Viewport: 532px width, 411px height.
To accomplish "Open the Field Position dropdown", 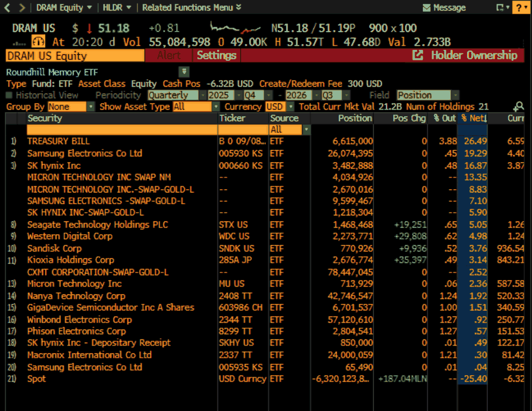I will (428, 95).
